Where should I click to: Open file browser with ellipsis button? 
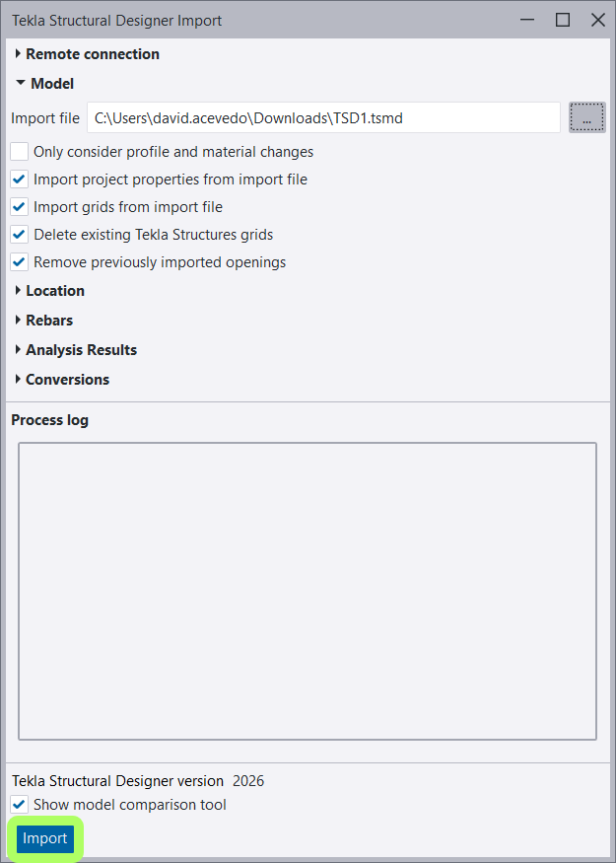pos(586,117)
